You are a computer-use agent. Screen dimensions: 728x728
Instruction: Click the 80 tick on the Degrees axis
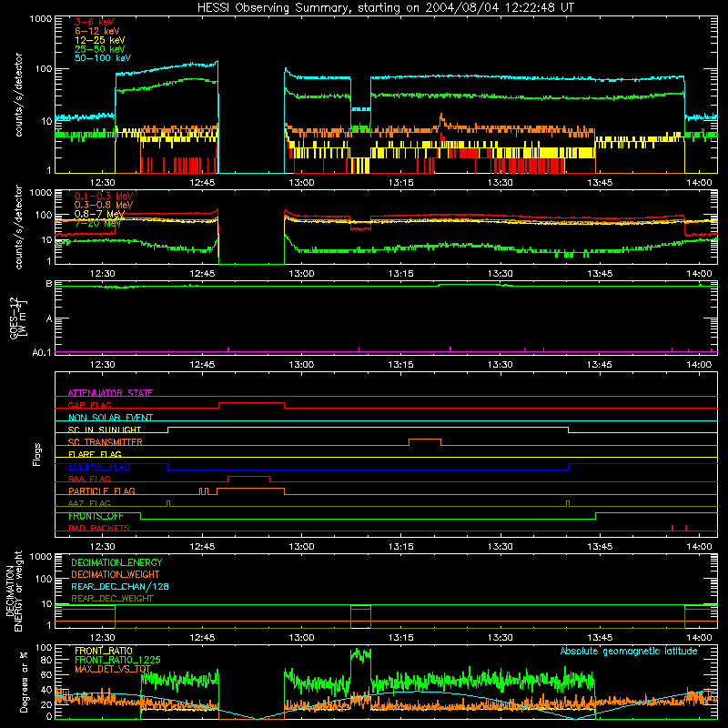tap(46, 660)
